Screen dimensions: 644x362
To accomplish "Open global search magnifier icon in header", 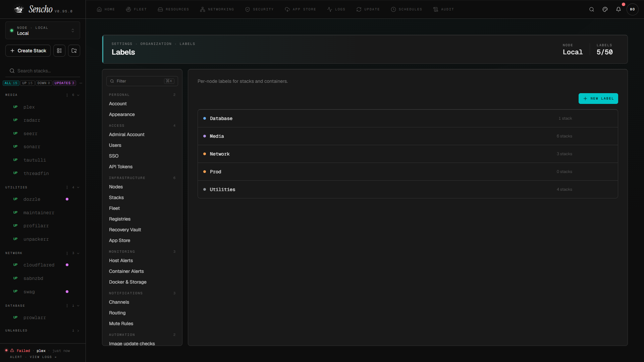I will pyautogui.click(x=592, y=9).
